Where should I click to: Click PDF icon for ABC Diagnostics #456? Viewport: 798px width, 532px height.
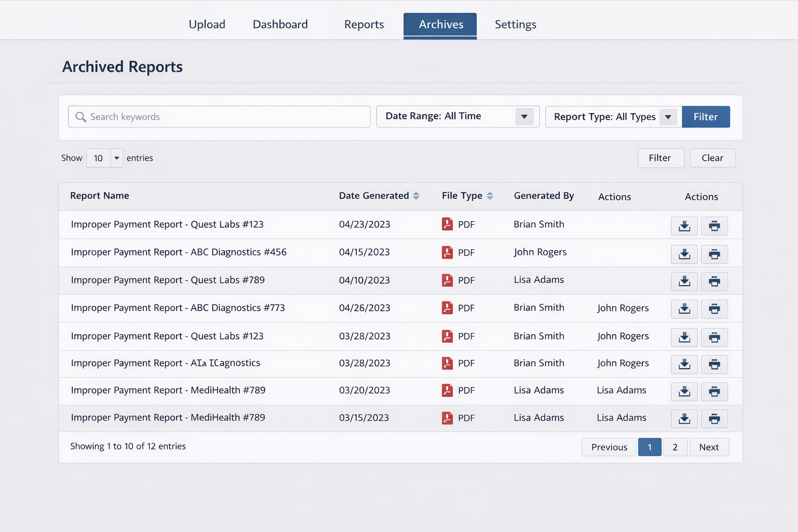[x=447, y=252]
